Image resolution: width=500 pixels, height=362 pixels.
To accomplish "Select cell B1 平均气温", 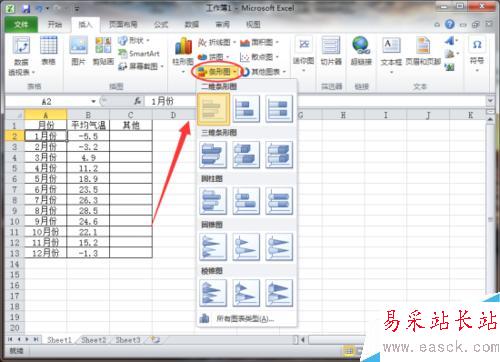I will (88, 125).
